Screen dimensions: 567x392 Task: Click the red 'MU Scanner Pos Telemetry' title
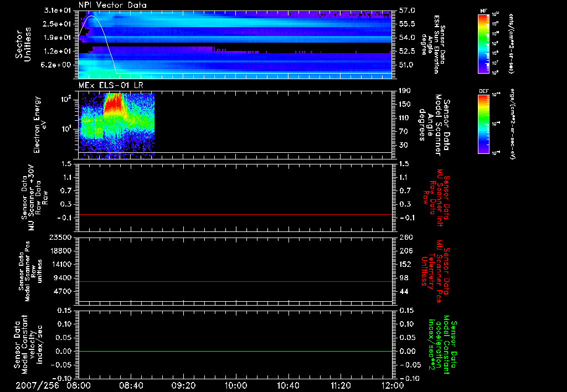[x=435, y=271]
